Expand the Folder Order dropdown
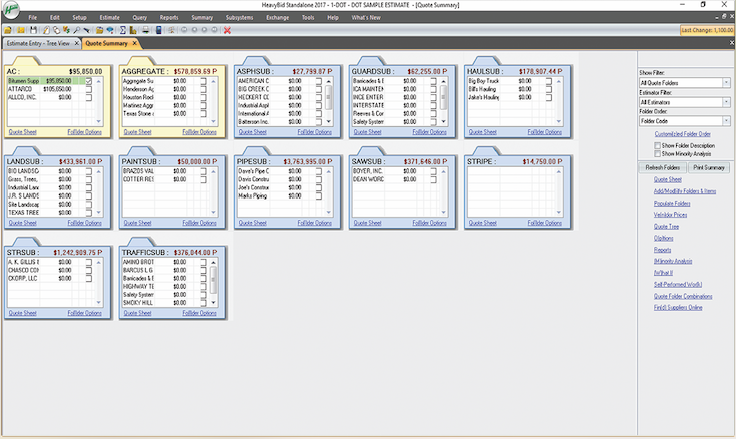736x439 pixels. [x=726, y=120]
